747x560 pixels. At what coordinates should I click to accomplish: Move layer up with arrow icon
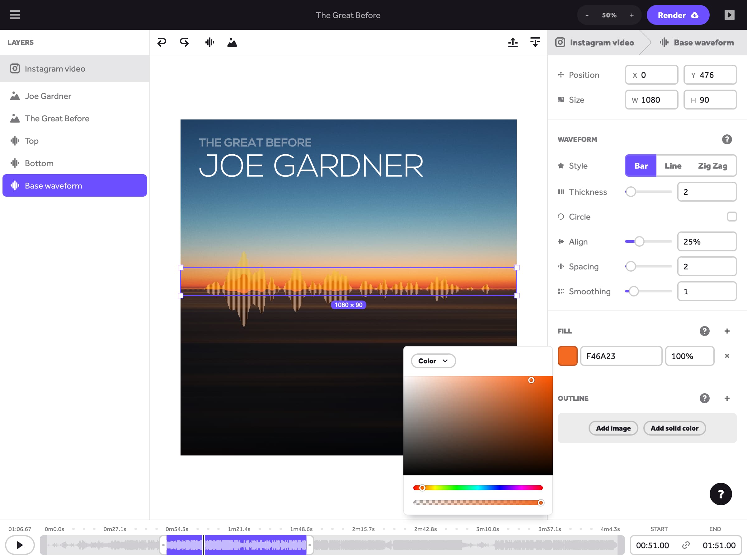(x=513, y=42)
